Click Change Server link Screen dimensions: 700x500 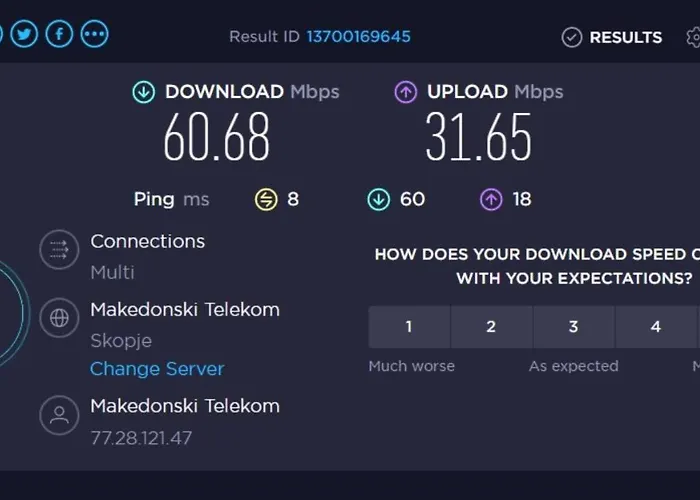click(157, 369)
